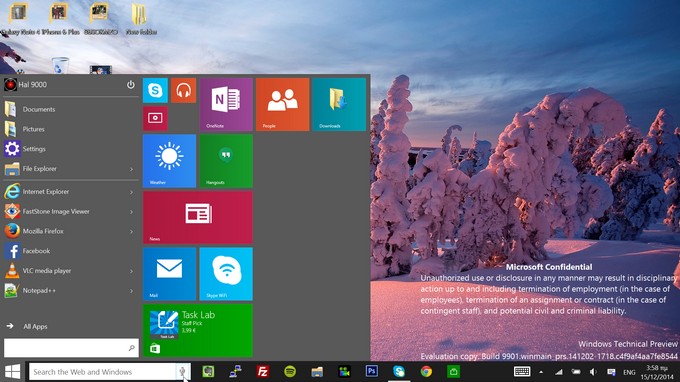Open the Mail tile
The width and height of the screenshot is (680, 382).
tap(170, 274)
